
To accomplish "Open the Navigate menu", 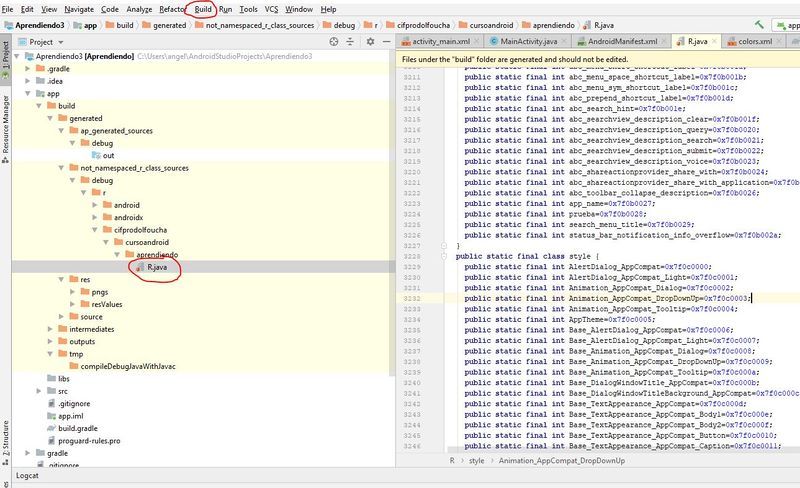I will pos(79,9).
